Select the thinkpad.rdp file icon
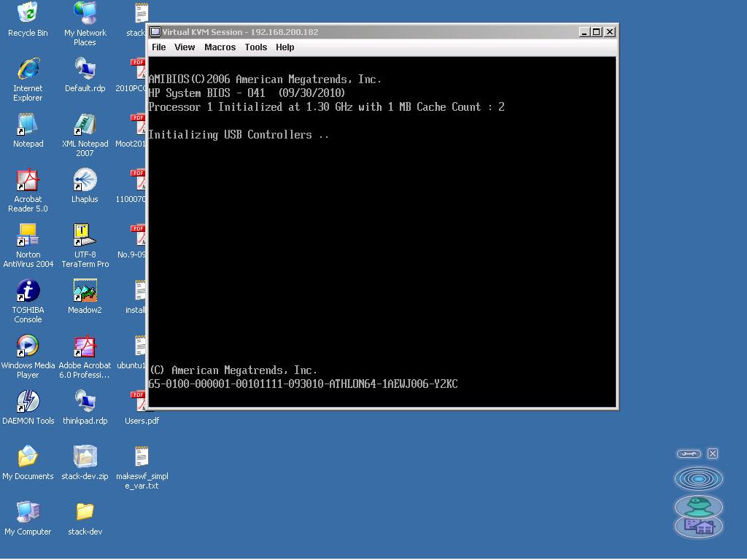Screen dimensions: 747x560 coord(85,402)
